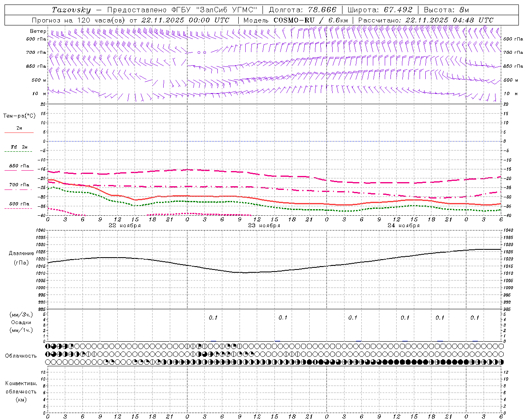Click the "(мм/1ч.)" precipitation unit label
The height and width of the screenshot is (420, 525).
(x=21, y=330)
